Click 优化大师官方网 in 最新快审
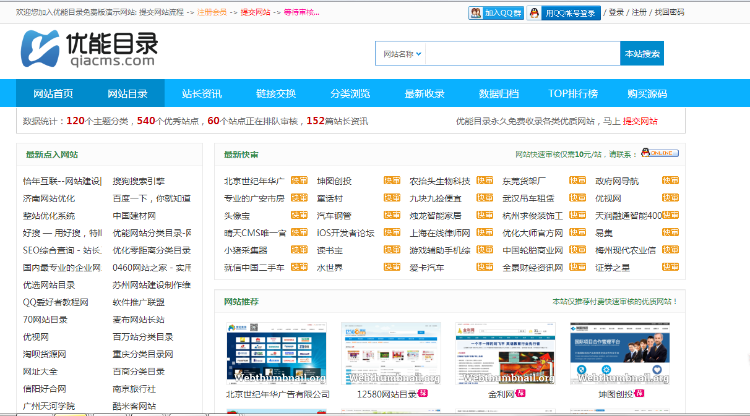Image resolution: width=750 pixels, height=416 pixels. 532,233
